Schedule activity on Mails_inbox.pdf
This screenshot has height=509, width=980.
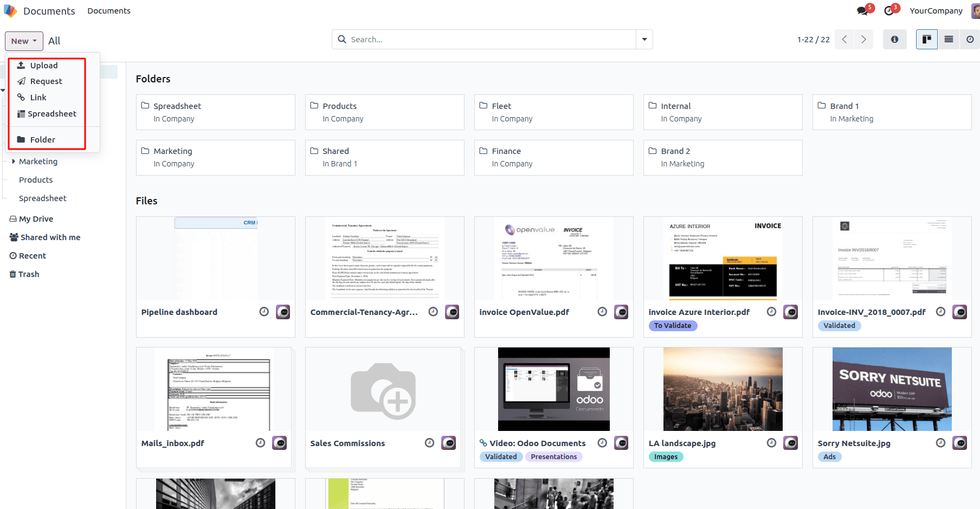pos(260,443)
